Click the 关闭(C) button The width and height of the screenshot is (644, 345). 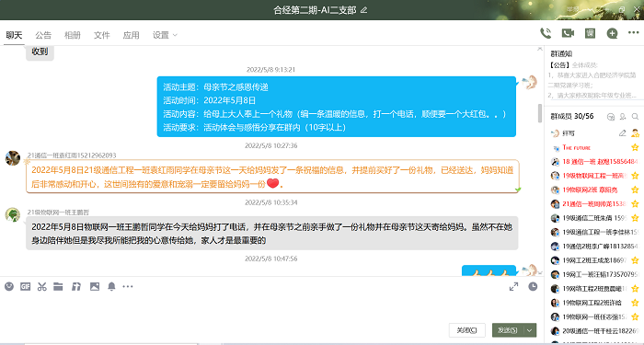click(467, 330)
